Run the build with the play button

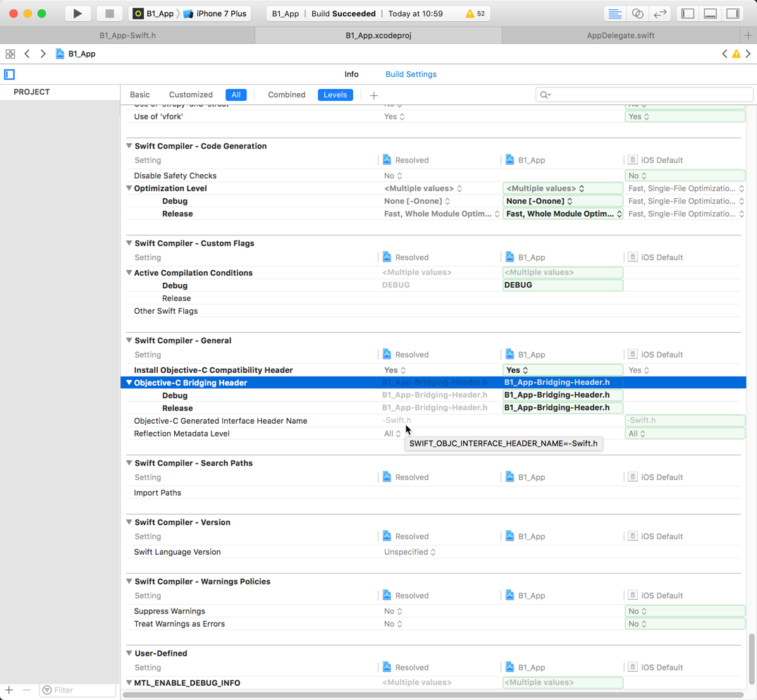click(x=78, y=13)
